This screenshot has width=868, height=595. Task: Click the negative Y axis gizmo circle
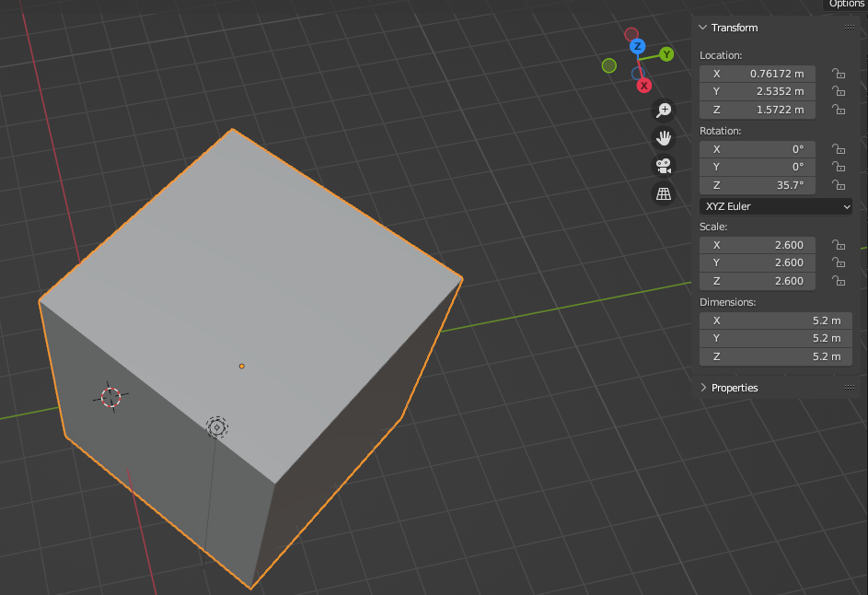(x=609, y=66)
